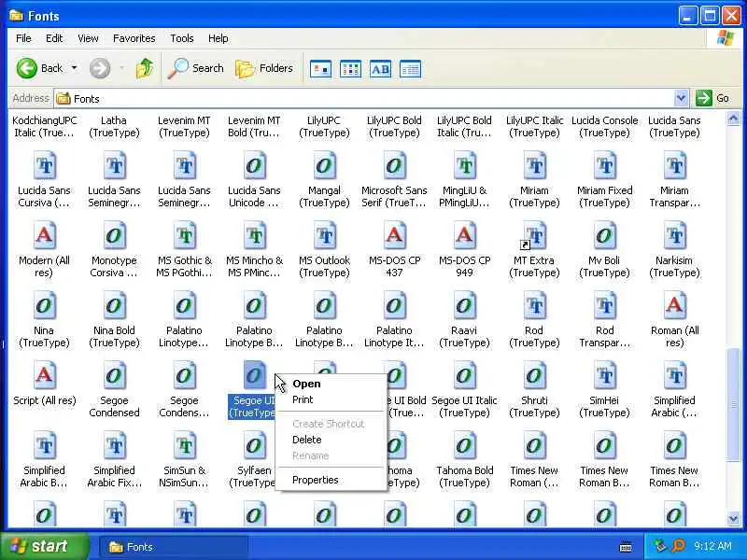The height and width of the screenshot is (560, 747).
Task: Open the Windows start menu
Action: pyautogui.click(x=44, y=546)
